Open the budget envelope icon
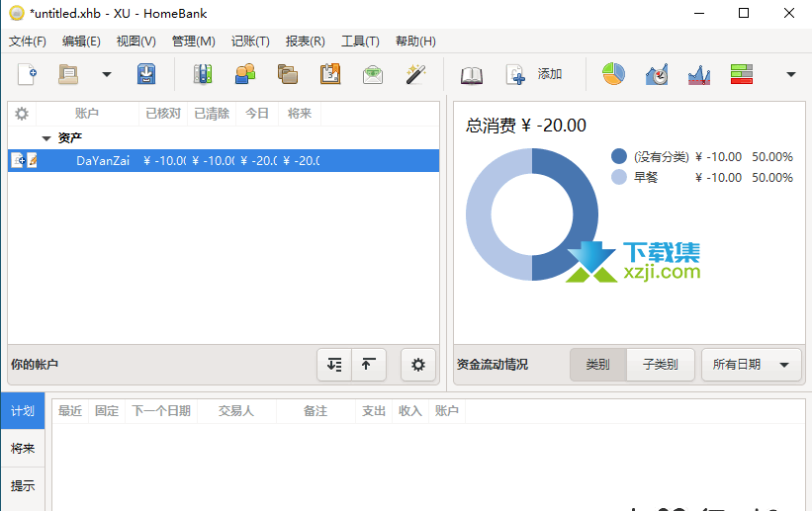The width and height of the screenshot is (812, 511). [372, 75]
